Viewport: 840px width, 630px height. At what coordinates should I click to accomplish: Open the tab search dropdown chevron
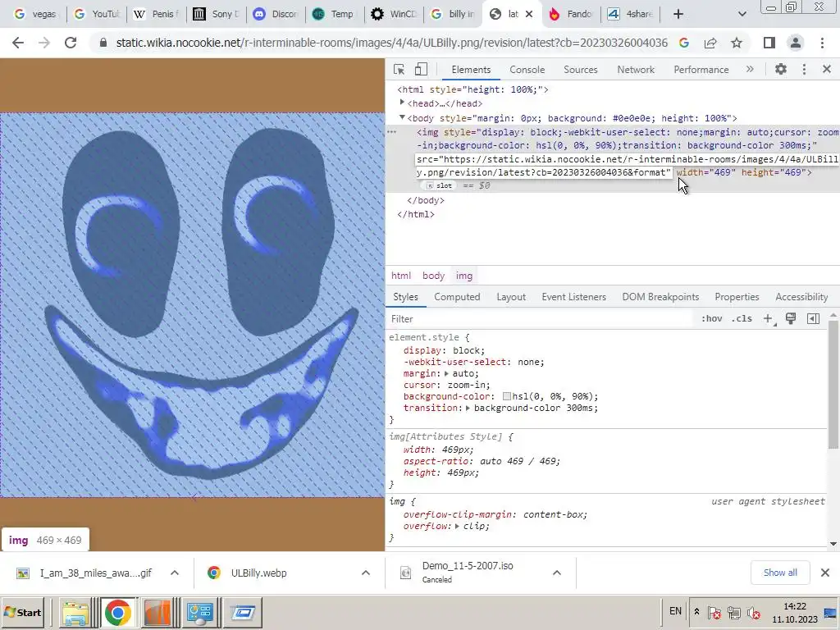(x=742, y=14)
